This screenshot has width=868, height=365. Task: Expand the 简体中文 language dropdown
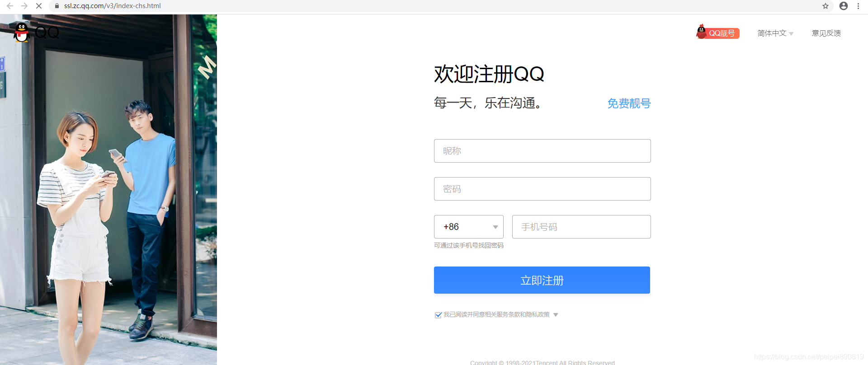[x=775, y=33]
